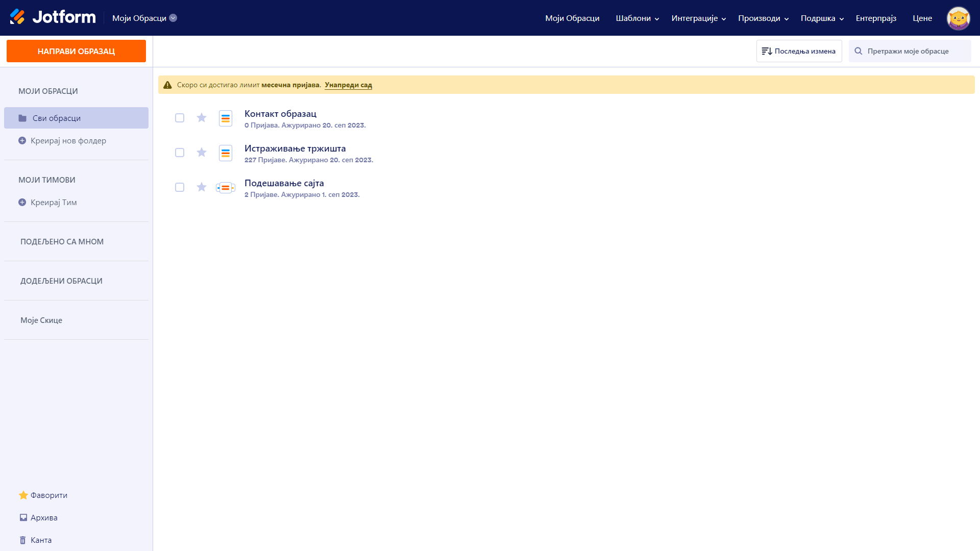Click the Подешавање сајта form type icon
Screen dimensions: 980x551
point(225,188)
